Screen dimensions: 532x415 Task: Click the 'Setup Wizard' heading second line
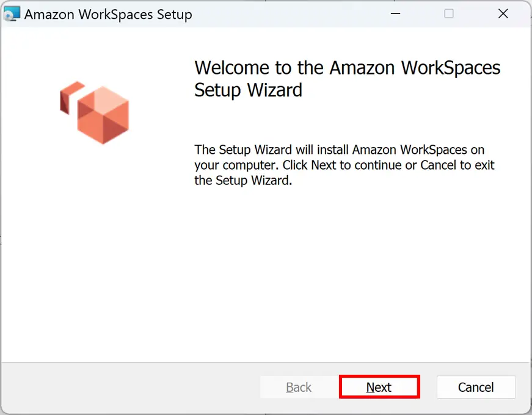(248, 90)
